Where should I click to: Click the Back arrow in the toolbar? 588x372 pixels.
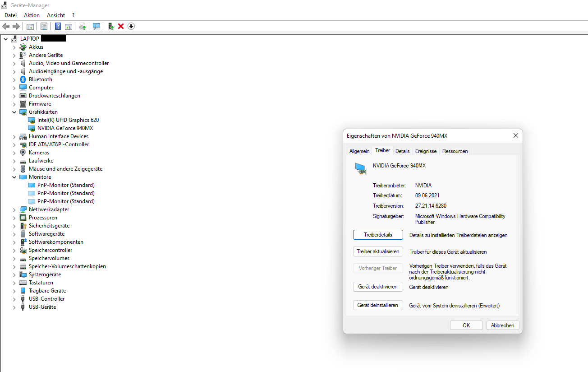6,26
